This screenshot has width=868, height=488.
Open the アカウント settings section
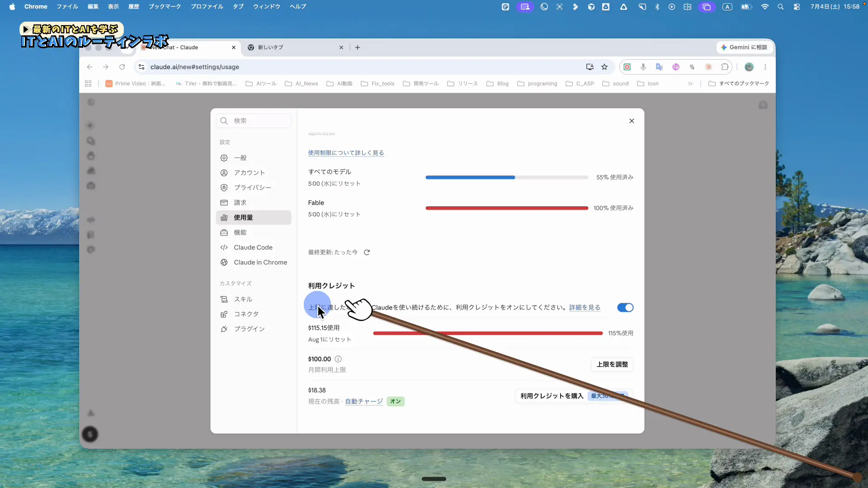click(254, 173)
